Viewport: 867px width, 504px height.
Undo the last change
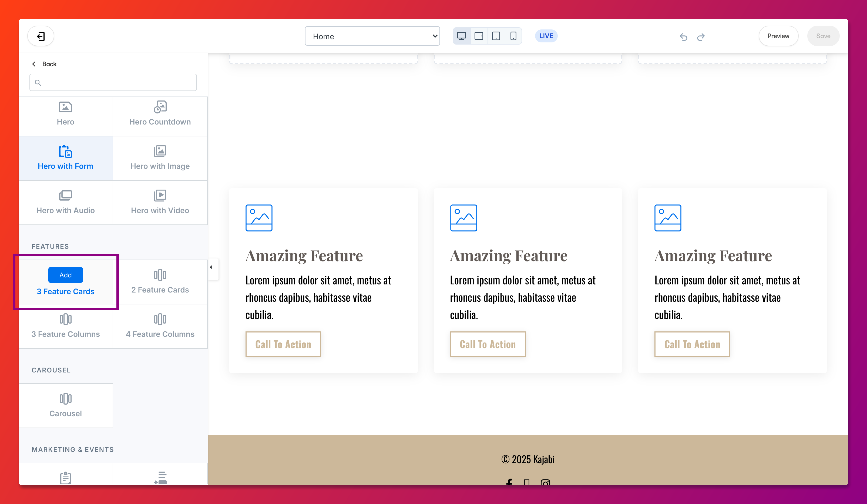click(x=683, y=37)
